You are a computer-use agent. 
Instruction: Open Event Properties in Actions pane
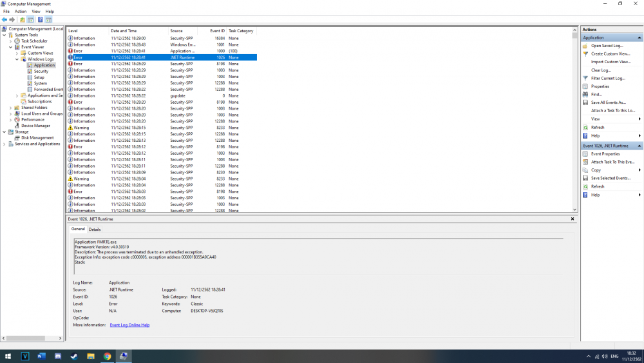(605, 153)
